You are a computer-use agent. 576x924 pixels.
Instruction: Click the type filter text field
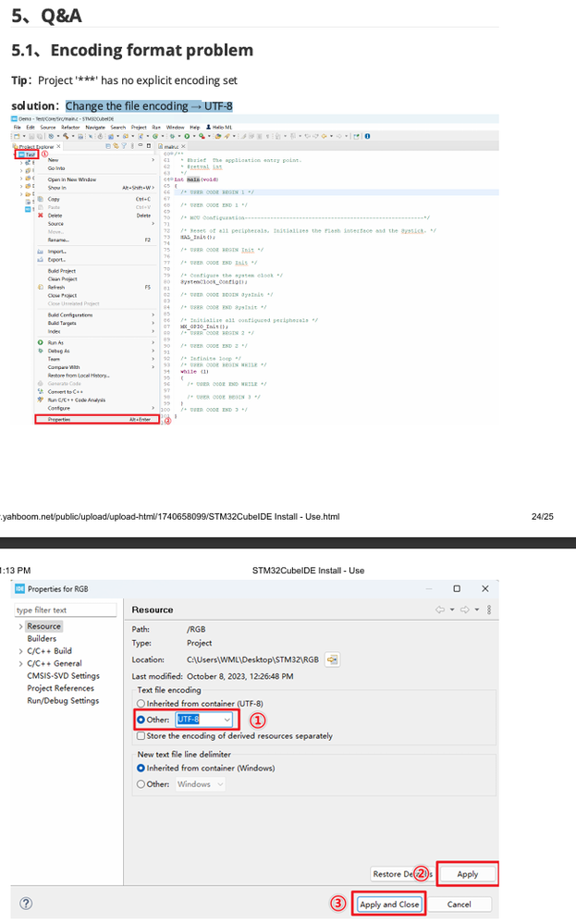66,610
